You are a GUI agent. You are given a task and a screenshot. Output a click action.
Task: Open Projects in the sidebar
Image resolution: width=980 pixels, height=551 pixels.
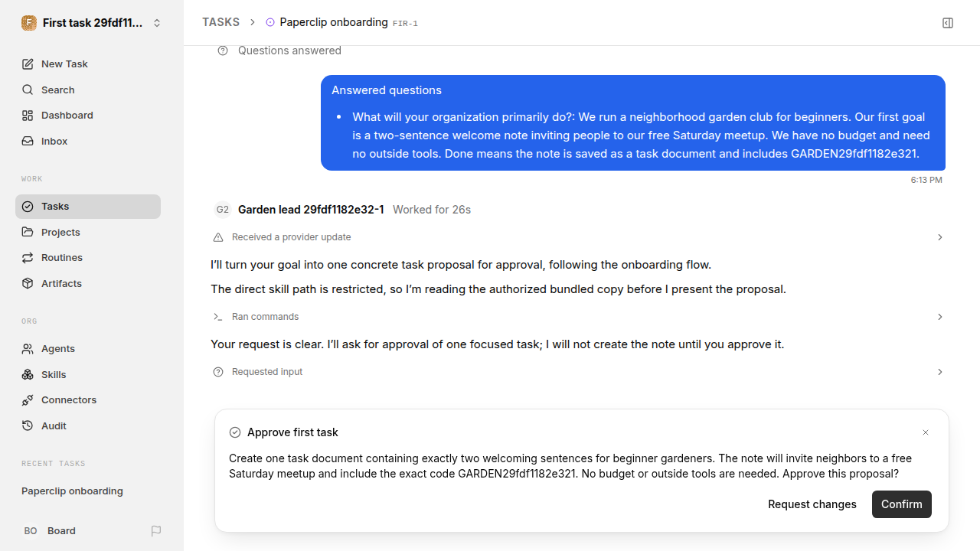(88, 232)
